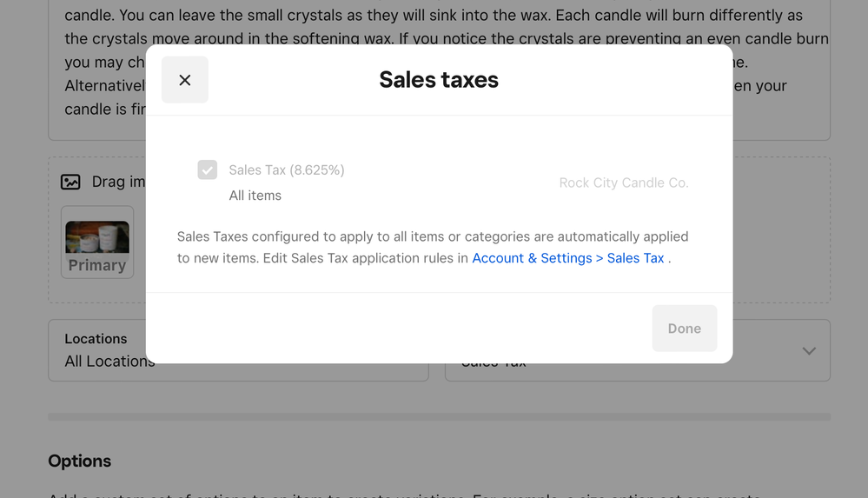
Task: Click the Sales taxes dialog title
Action: (439, 80)
